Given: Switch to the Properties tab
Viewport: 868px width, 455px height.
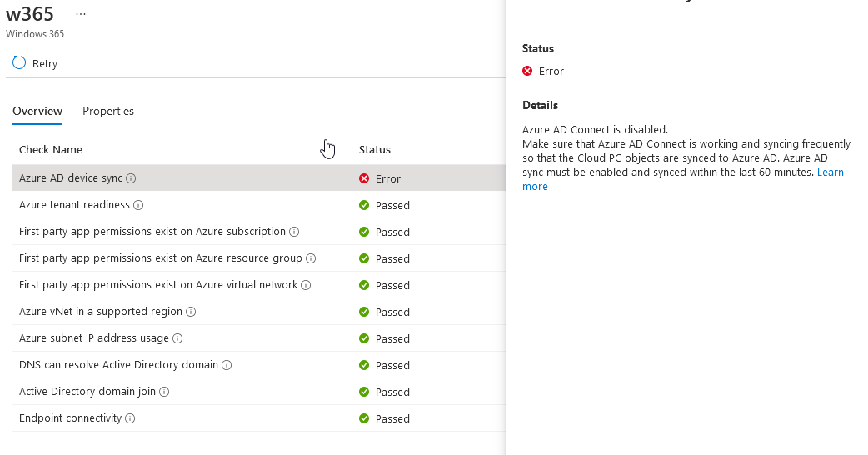Looking at the screenshot, I should [108, 112].
